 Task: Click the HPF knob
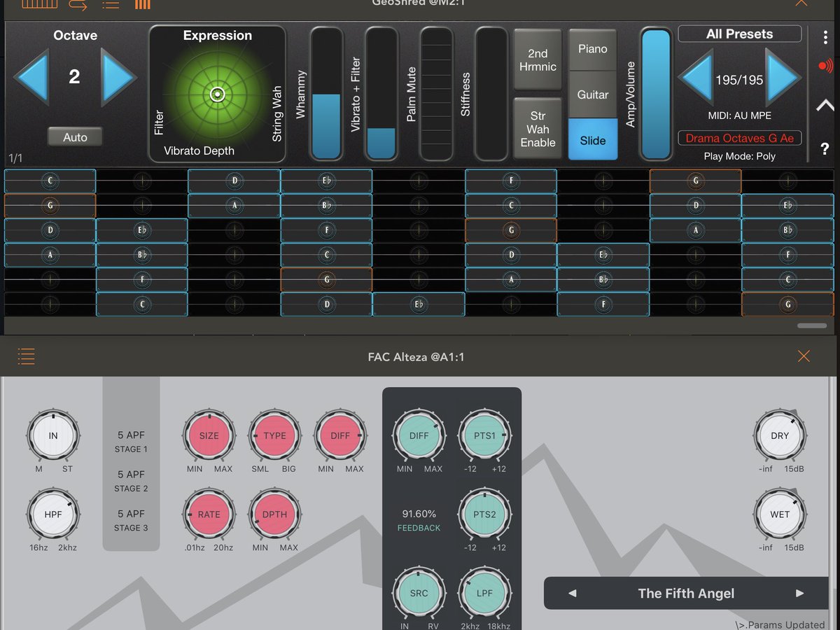coord(53,514)
